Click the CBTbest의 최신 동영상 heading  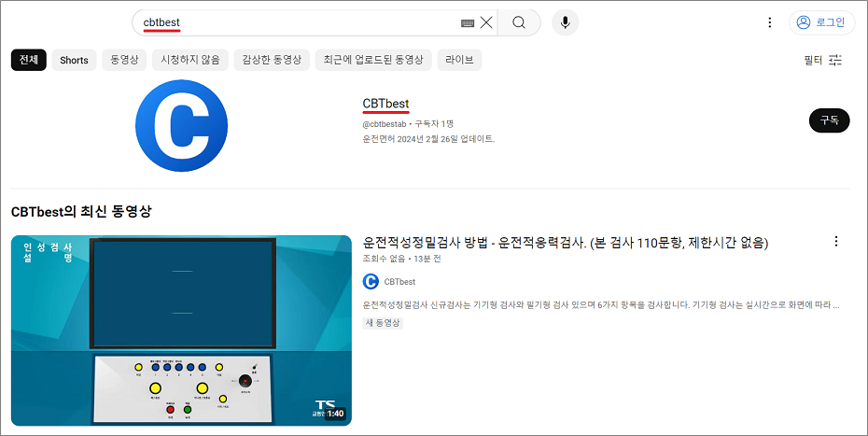coord(81,211)
